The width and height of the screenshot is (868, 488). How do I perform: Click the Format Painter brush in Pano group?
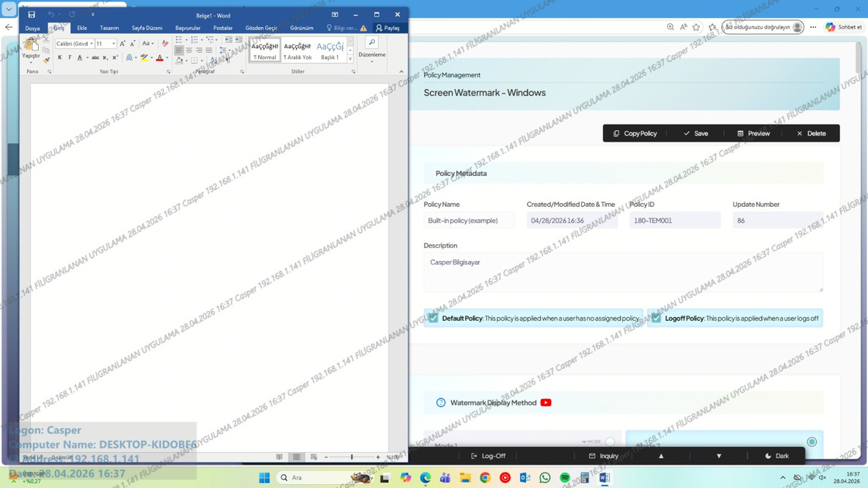46,60
